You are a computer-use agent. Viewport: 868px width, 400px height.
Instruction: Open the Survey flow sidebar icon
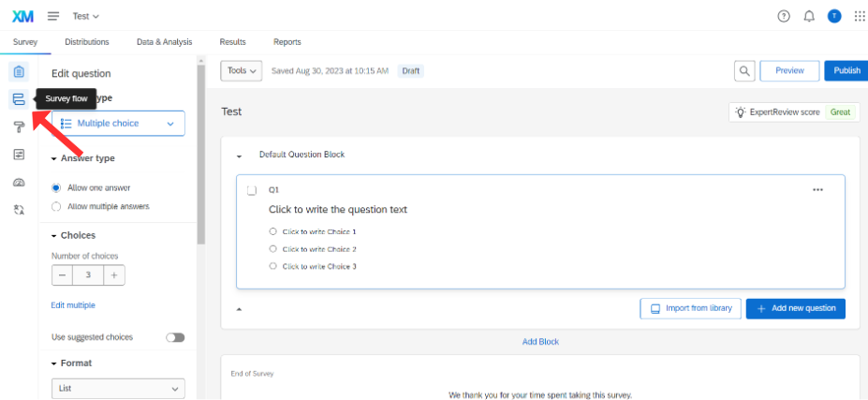tap(19, 99)
